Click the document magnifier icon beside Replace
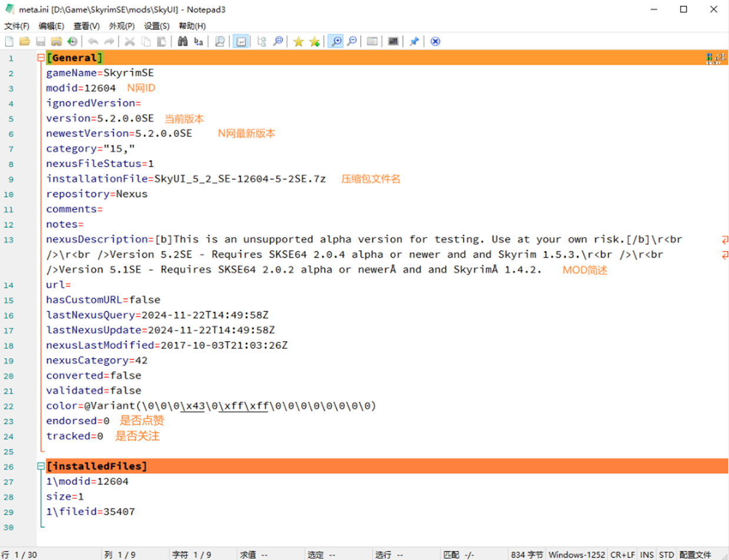Image resolution: width=729 pixels, height=560 pixels. pyautogui.click(x=219, y=41)
